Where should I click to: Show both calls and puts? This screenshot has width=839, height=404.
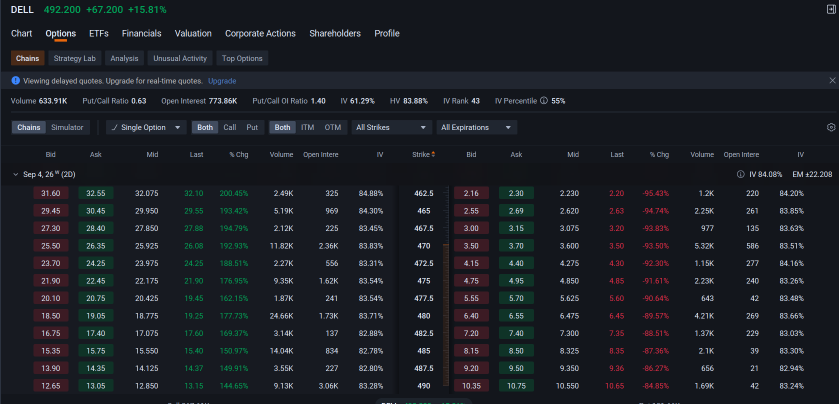pyautogui.click(x=205, y=127)
